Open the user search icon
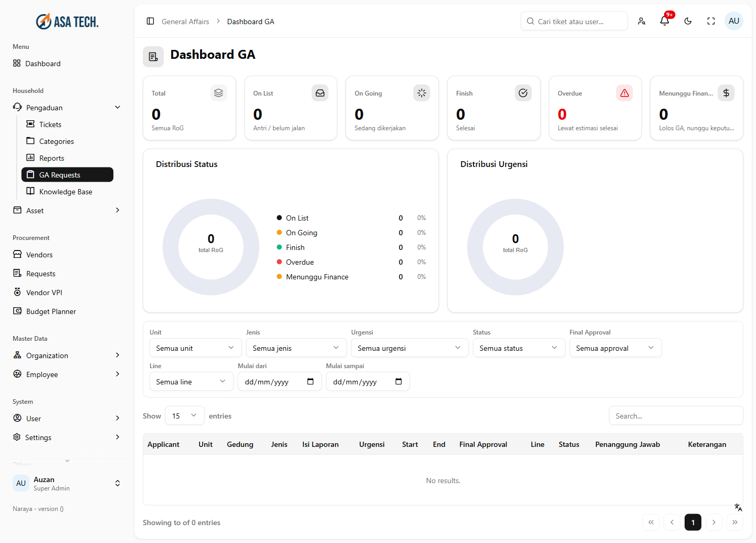 point(642,22)
